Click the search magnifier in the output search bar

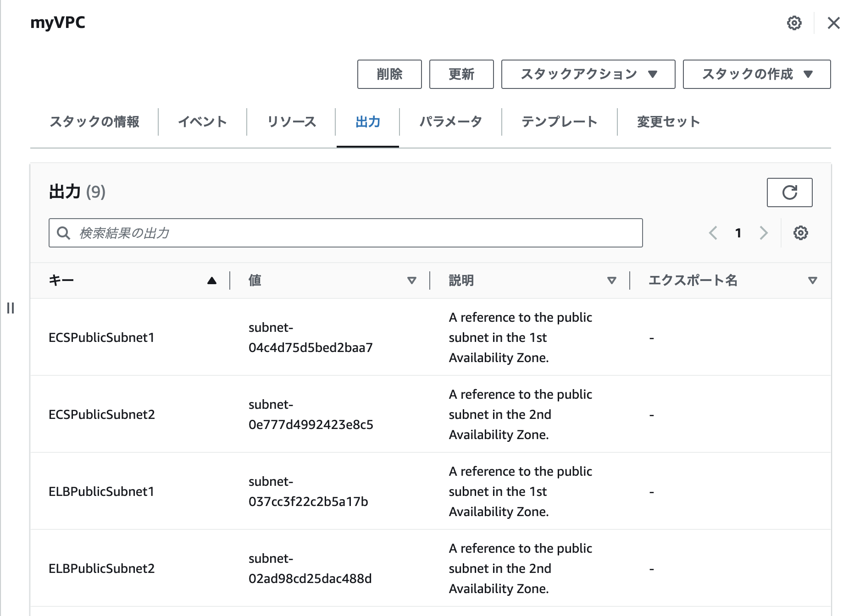pyautogui.click(x=63, y=233)
